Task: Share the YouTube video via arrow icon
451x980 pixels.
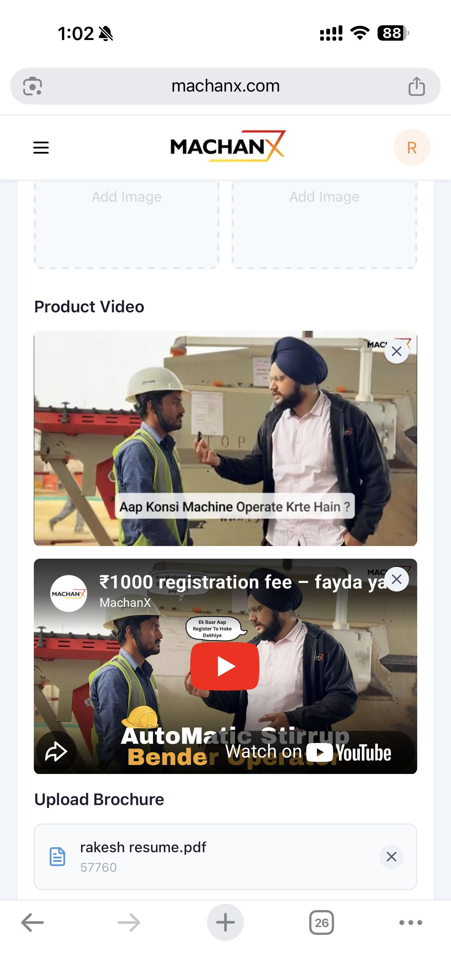Action: pyautogui.click(x=56, y=751)
